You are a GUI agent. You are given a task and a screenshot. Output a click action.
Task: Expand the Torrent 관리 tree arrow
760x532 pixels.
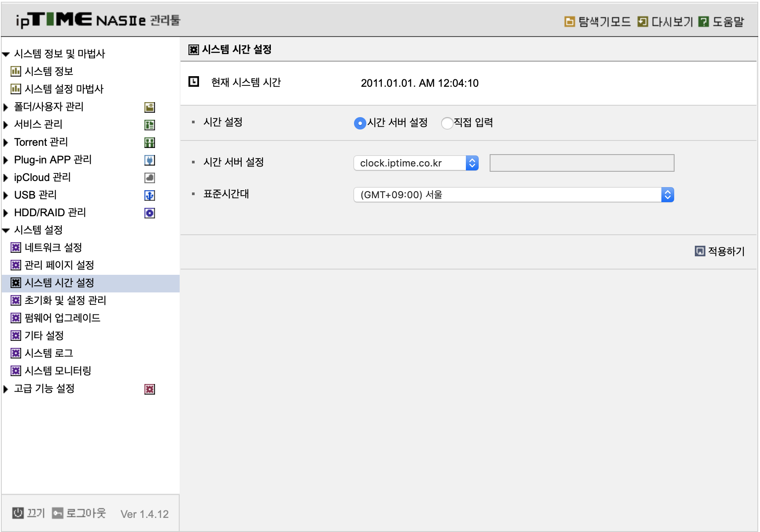point(6,142)
